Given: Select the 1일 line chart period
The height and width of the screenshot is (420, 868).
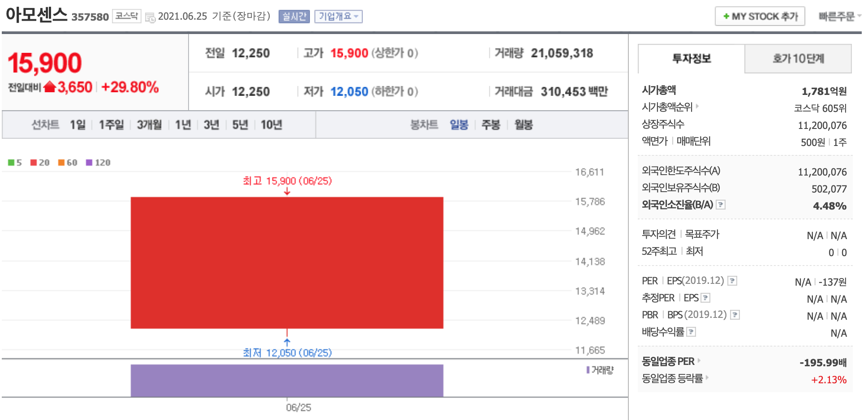Looking at the screenshot, I should click(x=77, y=124).
